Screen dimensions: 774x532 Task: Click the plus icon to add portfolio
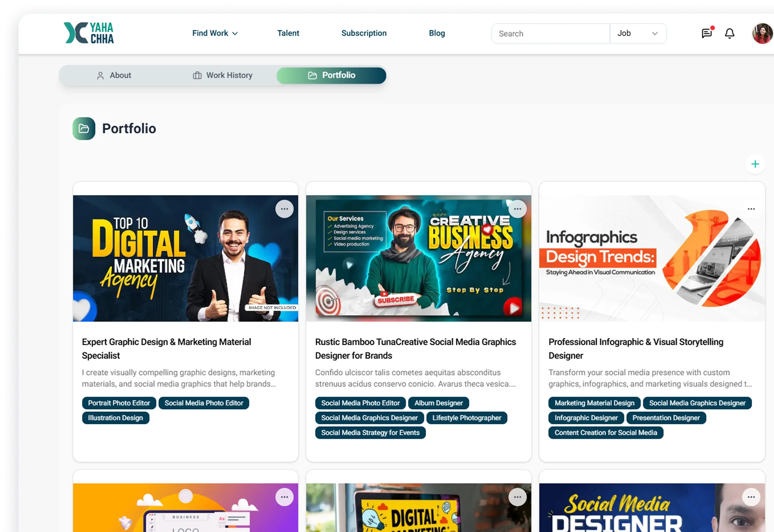coord(755,164)
